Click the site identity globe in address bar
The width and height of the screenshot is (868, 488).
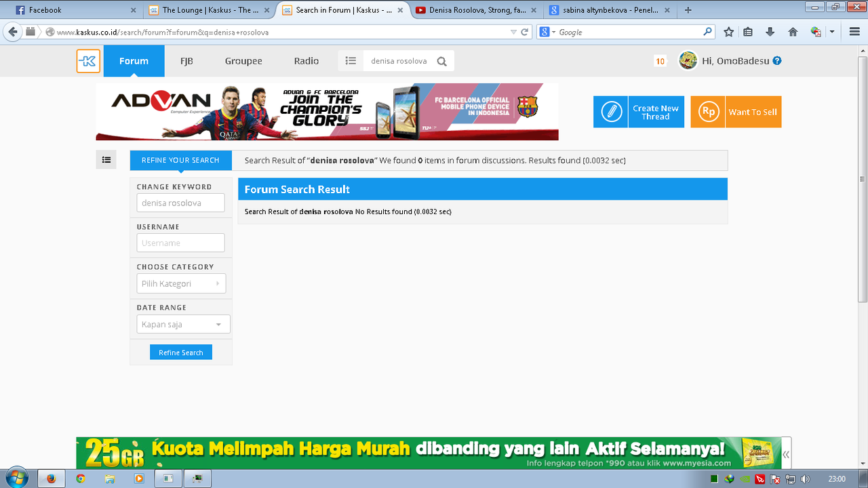[50, 32]
